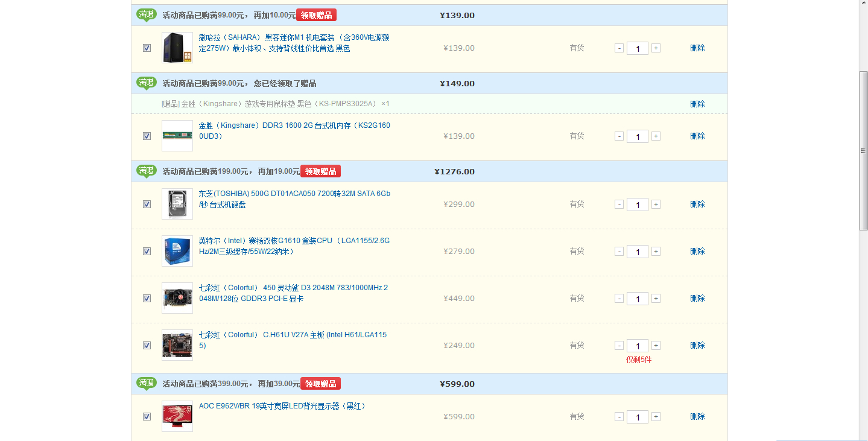Open the 撒哈拉 SAHARA 黑客迷你M1 product link
Image resolution: width=868 pixels, height=441 pixels.
pyautogui.click(x=294, y=43)
